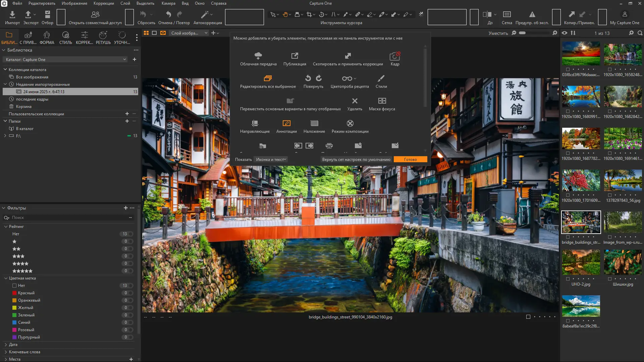644x362 pixels.
Task: Select the Annotations icon in the customize panel
Action: click(x=286, y=123)
